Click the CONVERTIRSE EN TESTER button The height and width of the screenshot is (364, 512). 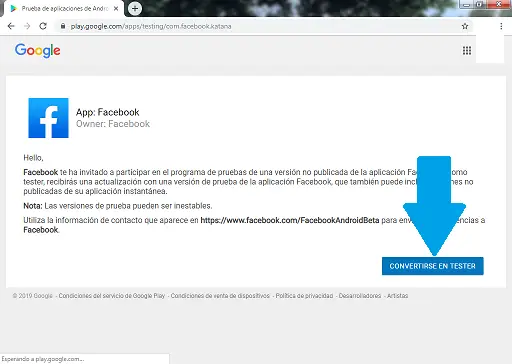click(x=432, y=266)
